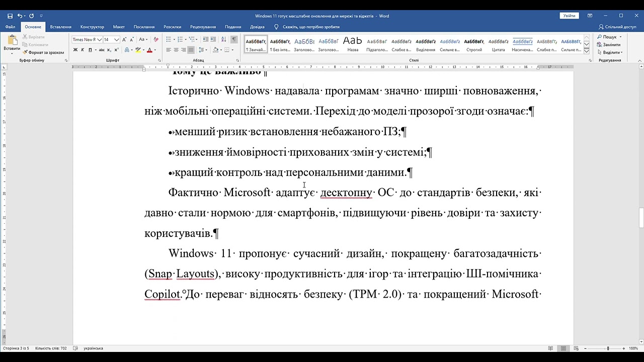Click українська language status indicator
The image size is (644, 362).
tap(93, 348)
